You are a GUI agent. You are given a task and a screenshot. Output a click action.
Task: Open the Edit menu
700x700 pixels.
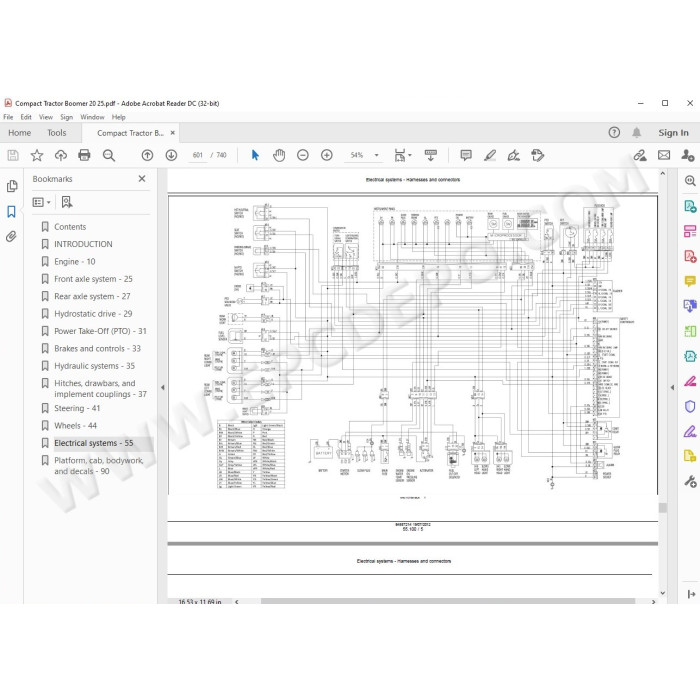click(26, 117)
